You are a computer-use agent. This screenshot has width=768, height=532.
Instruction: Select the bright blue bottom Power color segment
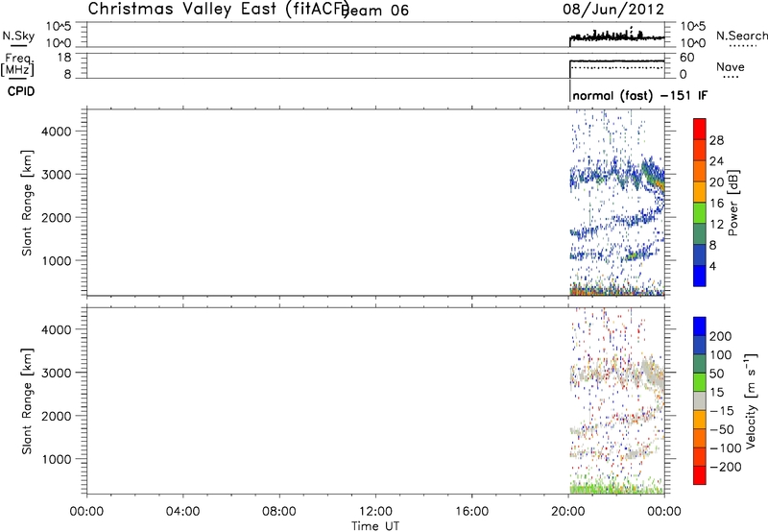pyautogui.click(x=700, y=276)
